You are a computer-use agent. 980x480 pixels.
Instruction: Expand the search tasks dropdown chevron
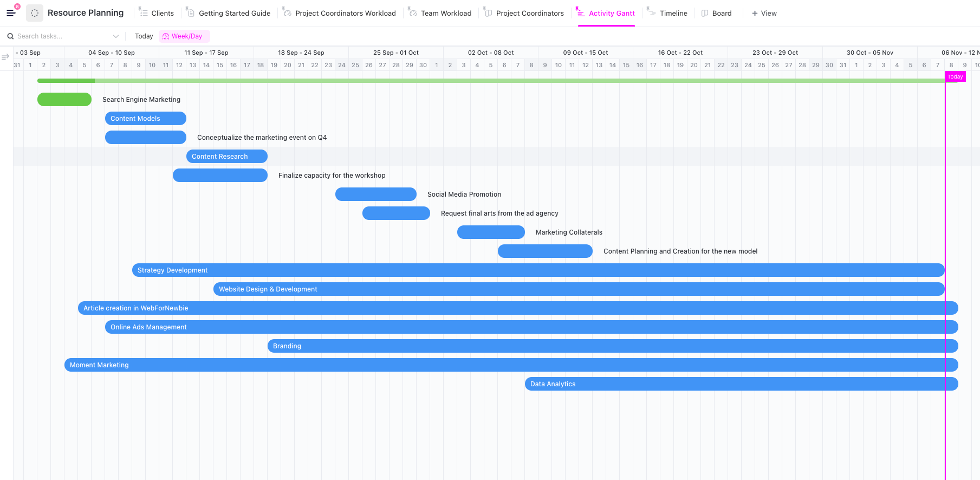coord(116,36)
